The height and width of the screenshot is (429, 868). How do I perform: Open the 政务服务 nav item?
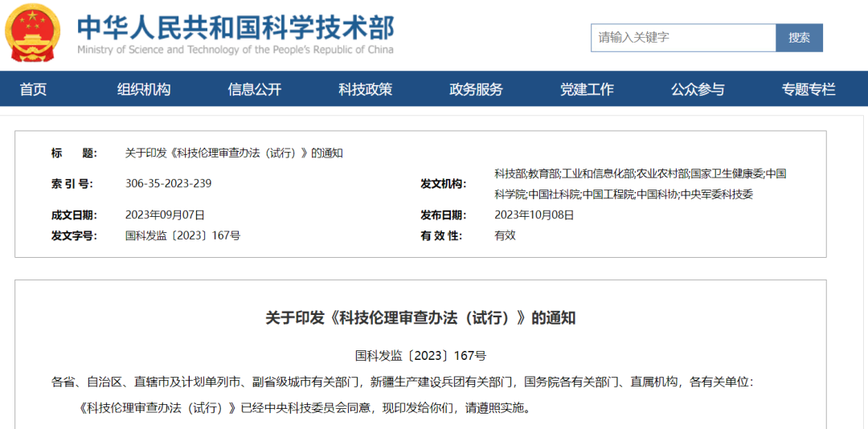tap(476, 89)
